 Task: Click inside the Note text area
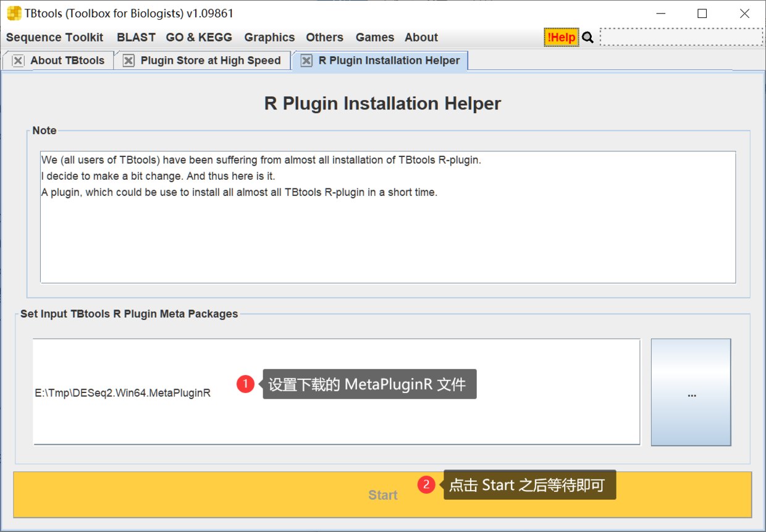coord(388,217)
